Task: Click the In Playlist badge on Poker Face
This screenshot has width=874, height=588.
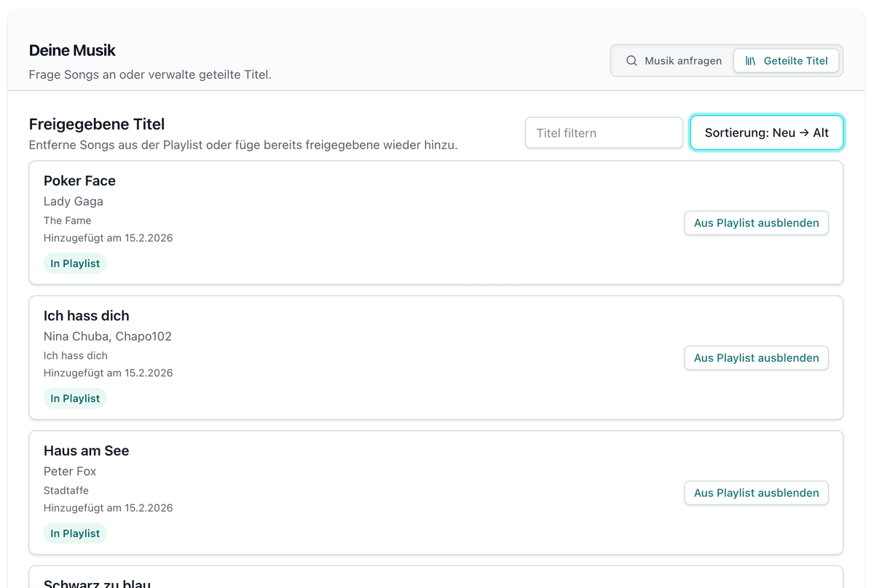Action: tap(75, 263)
